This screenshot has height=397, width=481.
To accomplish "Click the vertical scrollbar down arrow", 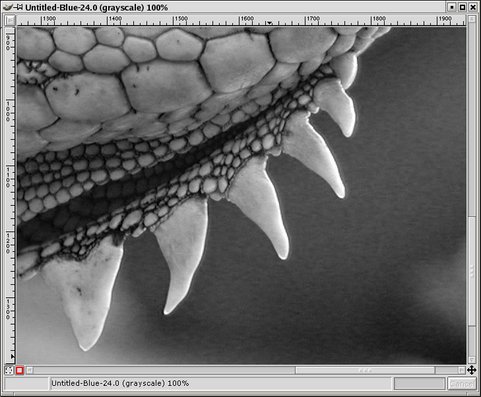I will pyautogui.click(x=472, y=360).
